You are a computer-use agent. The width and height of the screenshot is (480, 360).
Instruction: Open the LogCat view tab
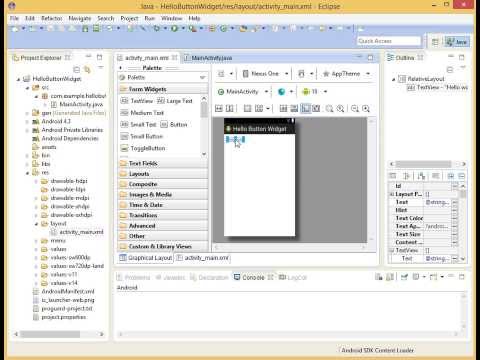point(293,277)
